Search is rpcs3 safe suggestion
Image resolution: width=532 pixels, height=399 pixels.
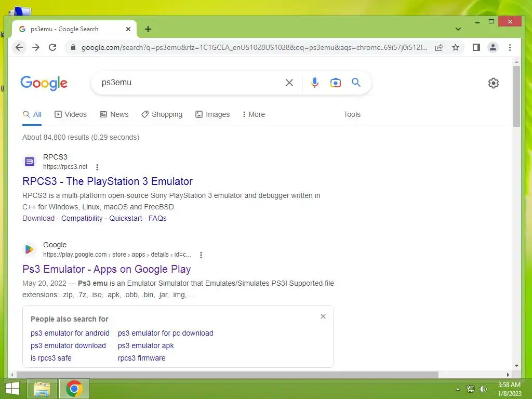[x=51, y=358]
